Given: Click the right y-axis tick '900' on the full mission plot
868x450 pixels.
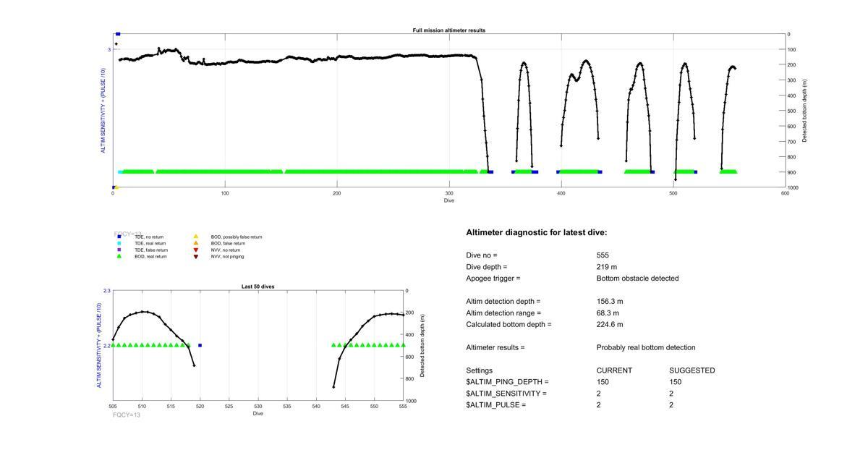Looking at the screenshot, I should tap(793, 172).
